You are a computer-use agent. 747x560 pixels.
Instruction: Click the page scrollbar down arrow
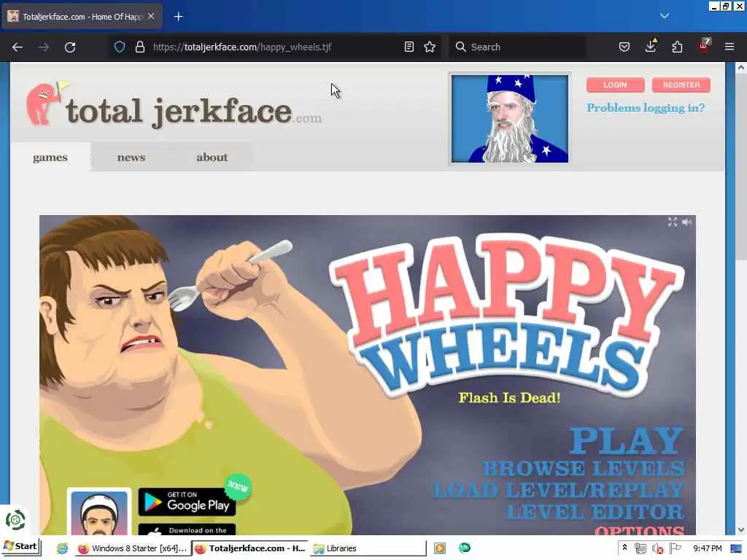point(741,529)
